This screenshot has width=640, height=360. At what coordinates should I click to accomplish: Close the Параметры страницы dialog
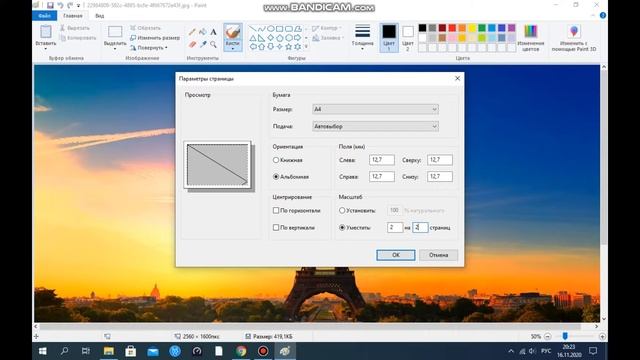click(457, 78)
